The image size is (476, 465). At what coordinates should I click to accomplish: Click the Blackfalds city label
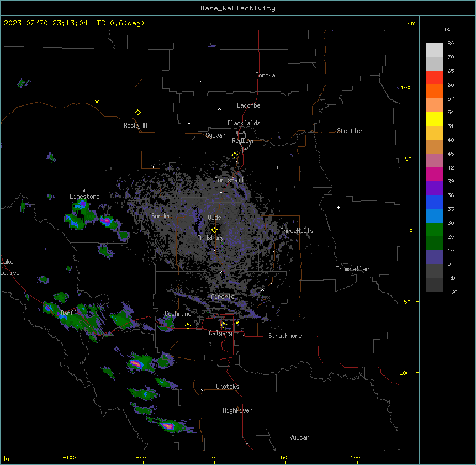tap(244, 123)
